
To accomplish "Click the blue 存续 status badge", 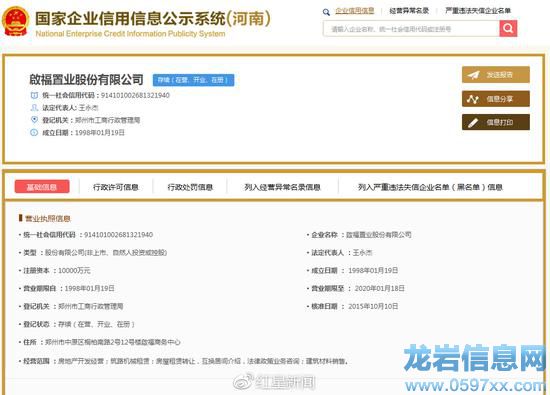I will pos(193,80).
